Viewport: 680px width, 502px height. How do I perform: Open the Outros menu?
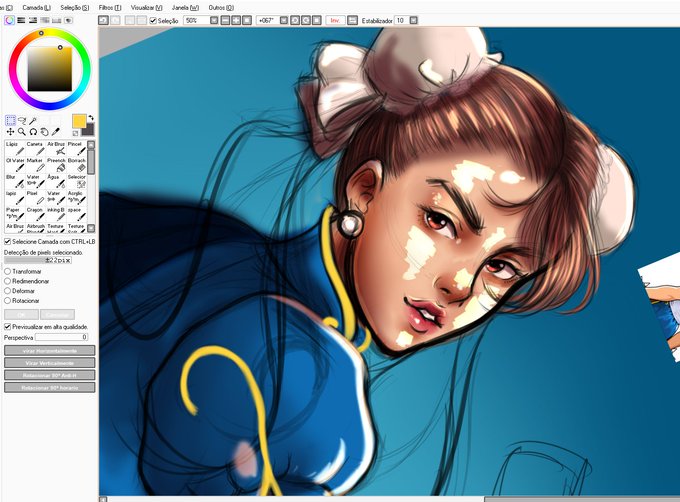(221, 8)
